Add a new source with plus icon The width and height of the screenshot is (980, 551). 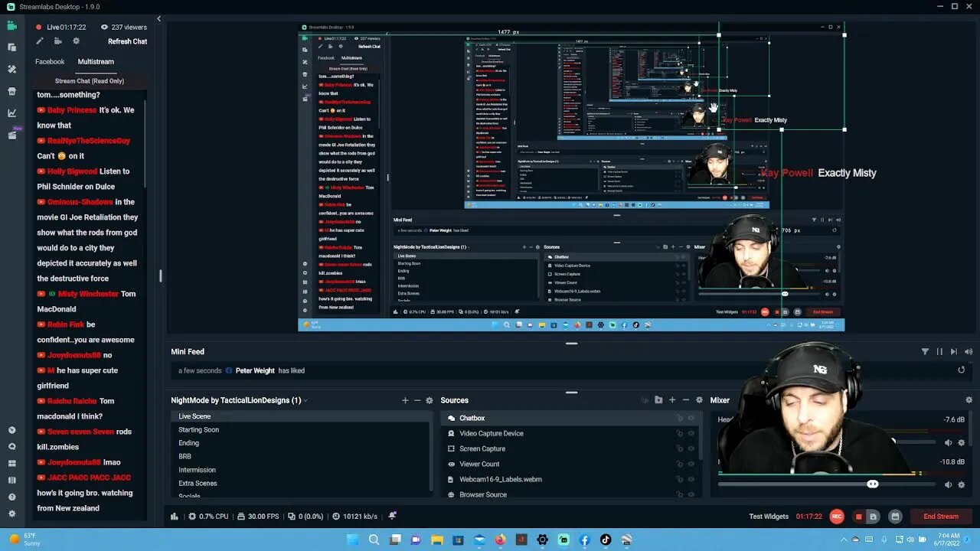tap(672, 400)
